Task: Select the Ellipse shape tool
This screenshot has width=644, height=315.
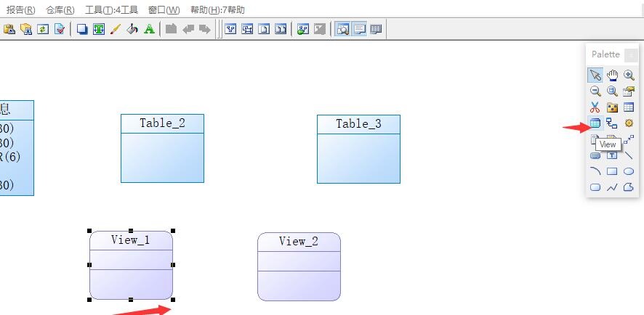Action: click(x=629, y=171)
